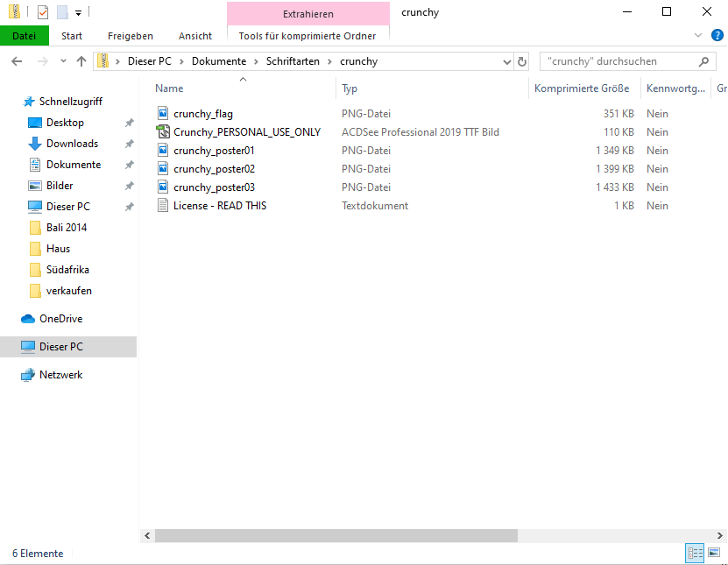Refresh the folder view
This screenshot has width=728, height=565.
pos(522,61)
